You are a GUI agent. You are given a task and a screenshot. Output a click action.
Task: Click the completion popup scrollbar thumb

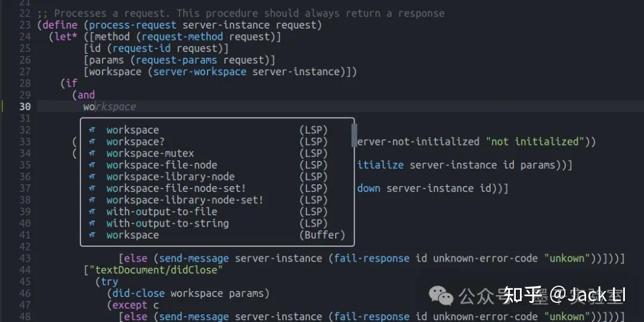(354, 135)
